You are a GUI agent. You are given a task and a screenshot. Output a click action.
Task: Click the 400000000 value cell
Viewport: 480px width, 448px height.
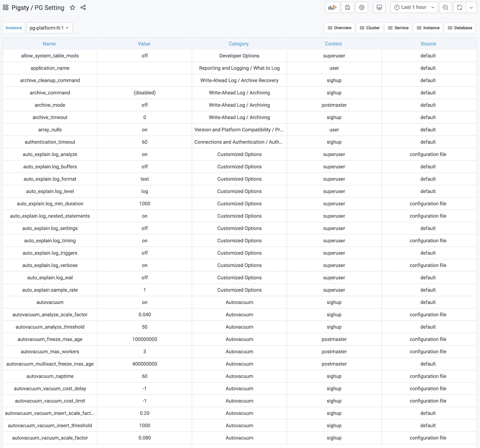click(145, 364)
